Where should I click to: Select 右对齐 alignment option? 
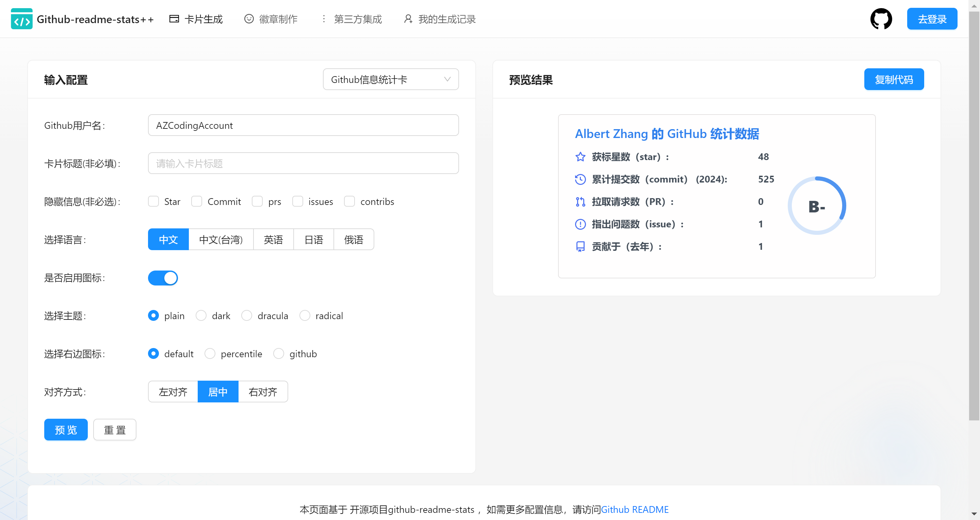pos(262,392)
